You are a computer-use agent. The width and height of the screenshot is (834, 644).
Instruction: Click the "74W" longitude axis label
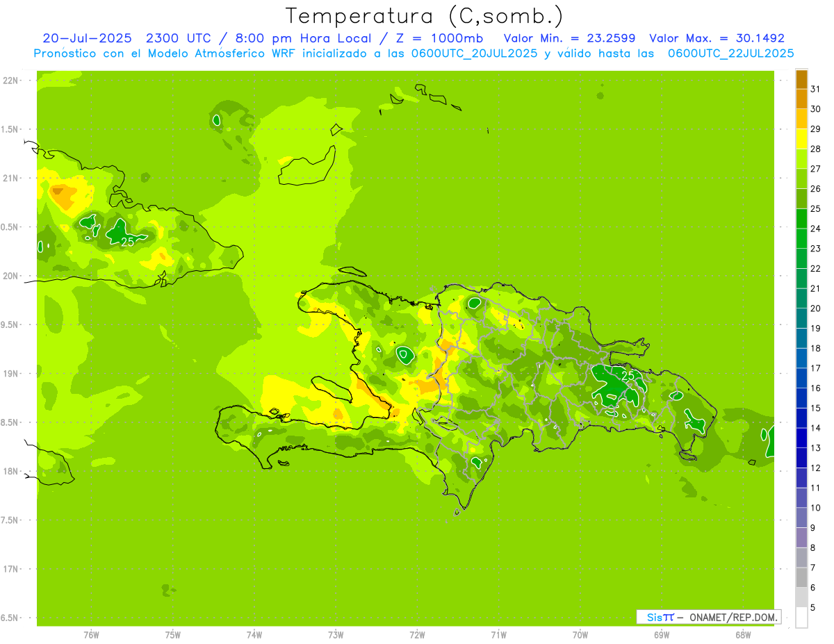(x=254, y=635)
